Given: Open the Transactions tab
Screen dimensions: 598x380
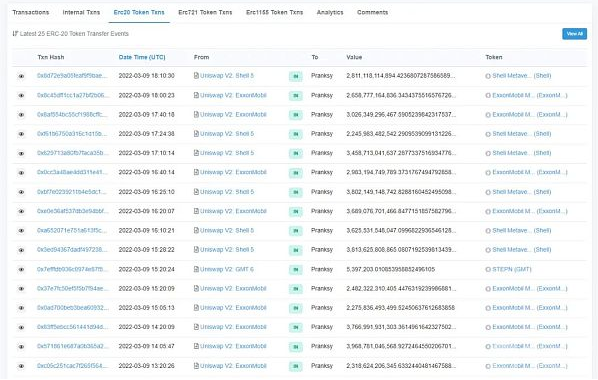Looking at the screenshot, I should tap(31, 12).
